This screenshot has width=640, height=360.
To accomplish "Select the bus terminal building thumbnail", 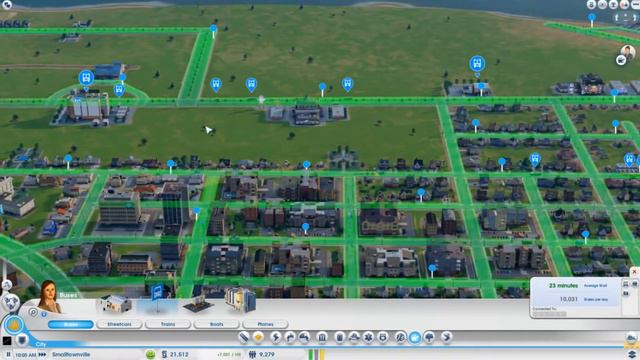I will (240, 300).
